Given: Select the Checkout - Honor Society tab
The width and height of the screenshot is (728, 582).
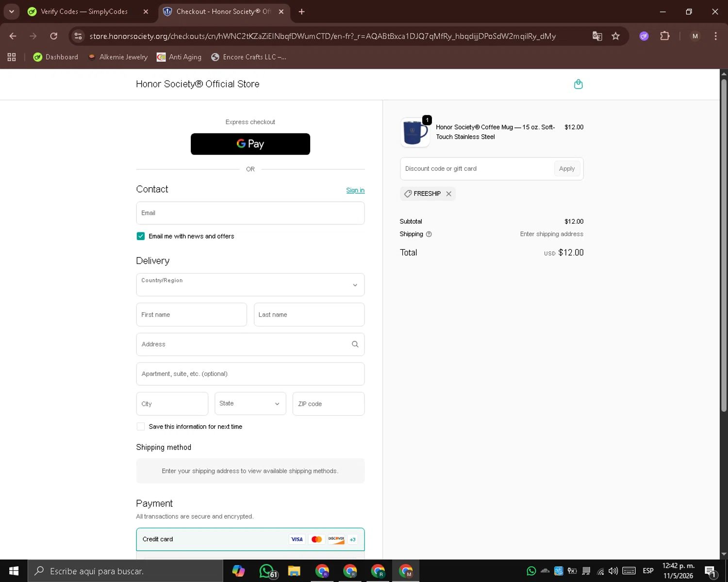Looking at the screenshot, I should pos(224,12).
